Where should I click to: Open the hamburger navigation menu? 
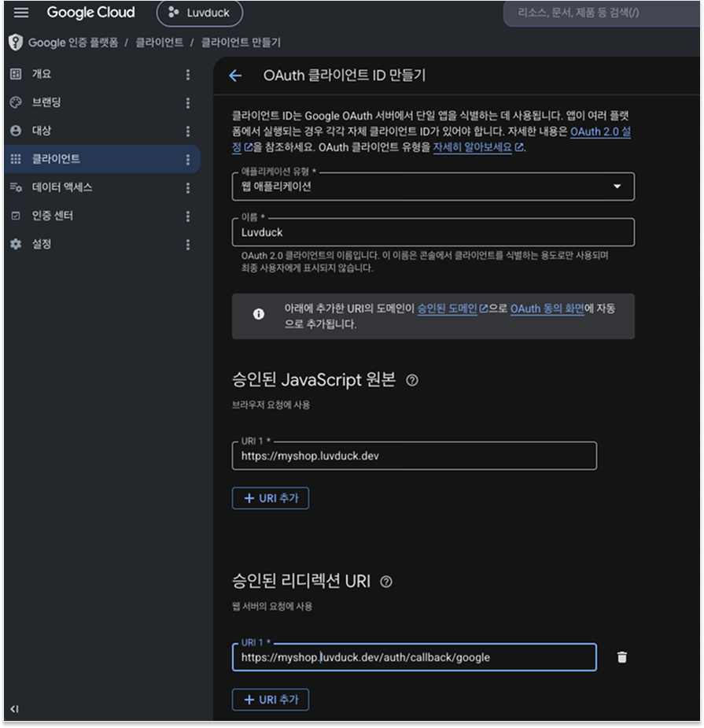21,13
